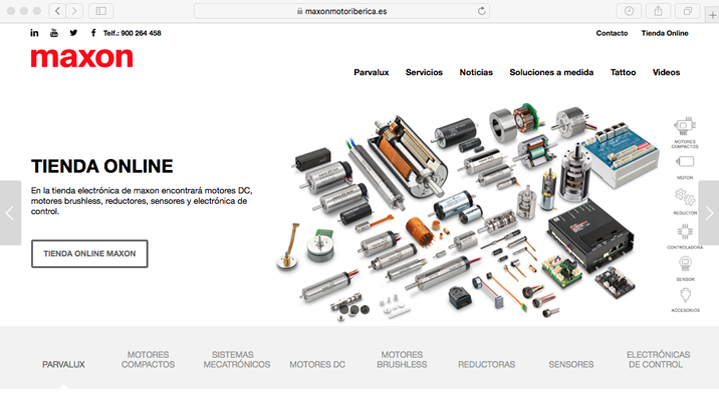Select the ELECTRÓNICAS DE CONTROL category tab

pos(658,359)
